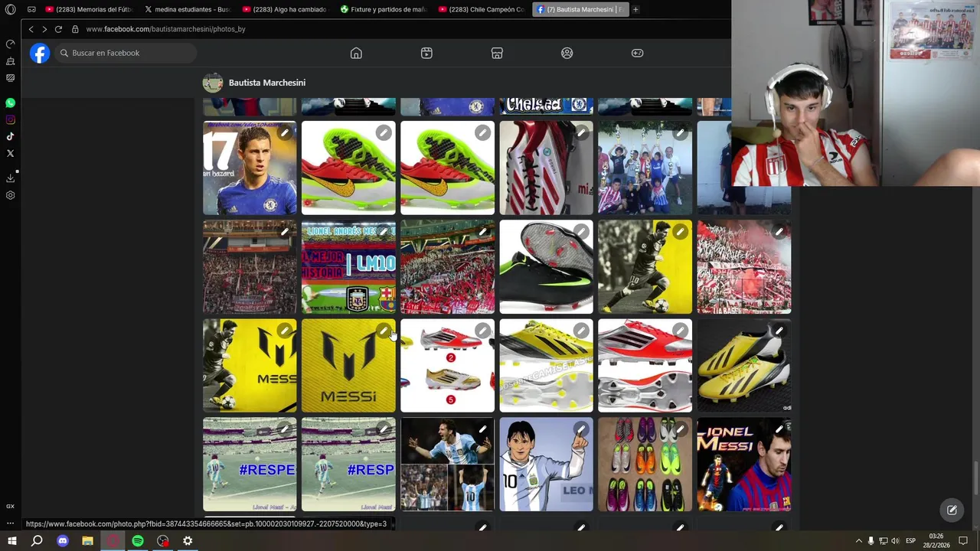
Task: Open OBS Studio from the taskbar
Action: click(x=162, y=541)
